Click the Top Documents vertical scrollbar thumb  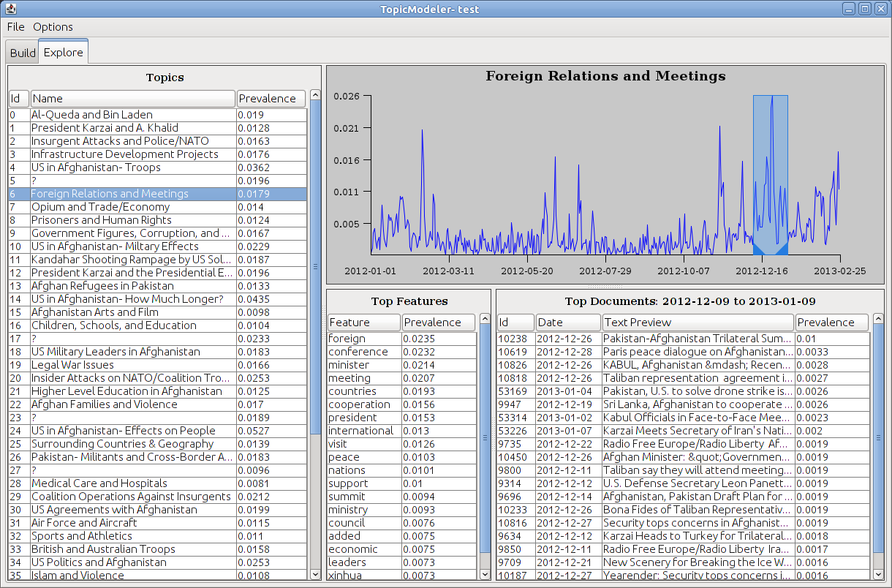point(878,439)
